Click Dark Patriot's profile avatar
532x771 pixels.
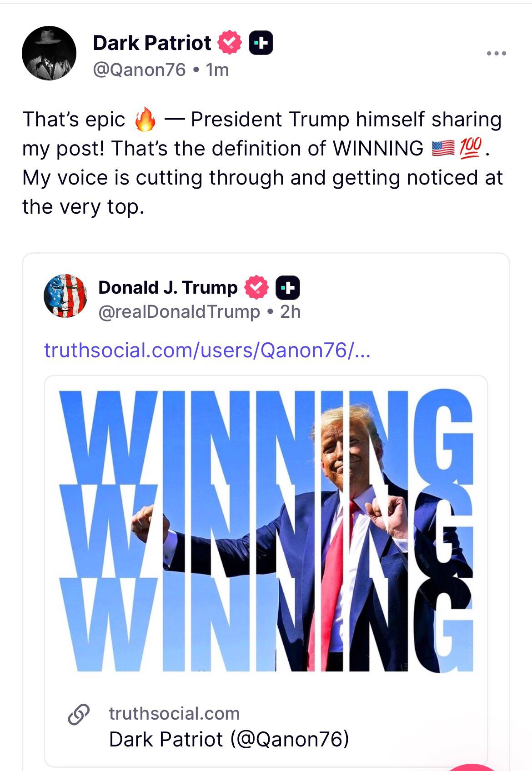coord(49,53)
